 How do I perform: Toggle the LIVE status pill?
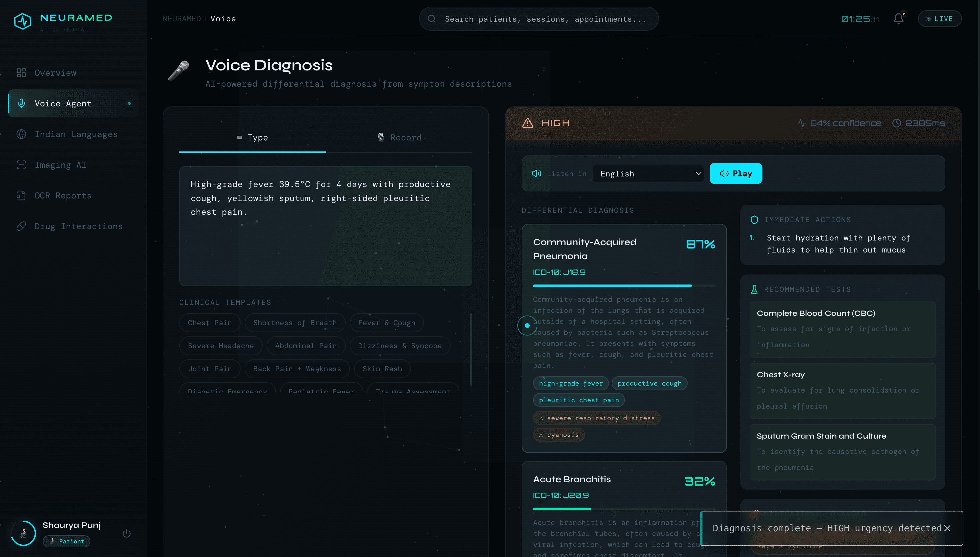(939, 19)
